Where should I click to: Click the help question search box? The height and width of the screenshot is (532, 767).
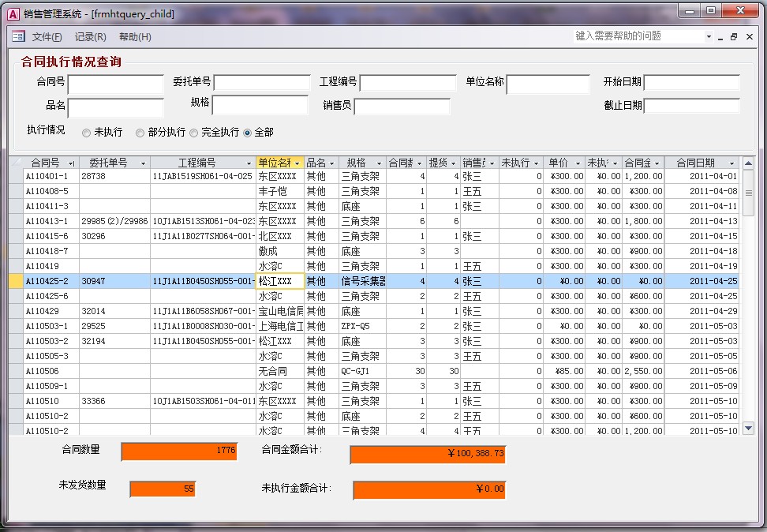(x=639, y=36)
